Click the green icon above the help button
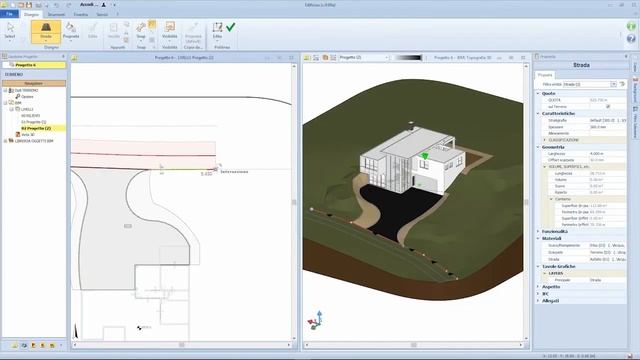 [x=631, y=26]
